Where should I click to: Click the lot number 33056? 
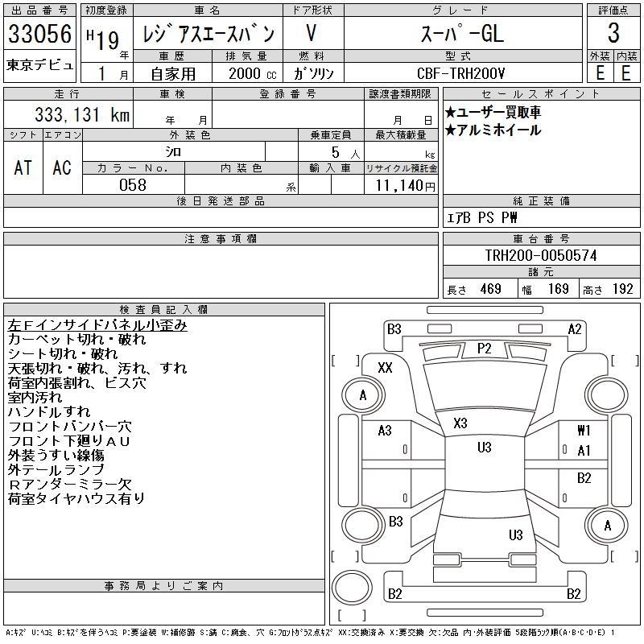tap(39, 34)
